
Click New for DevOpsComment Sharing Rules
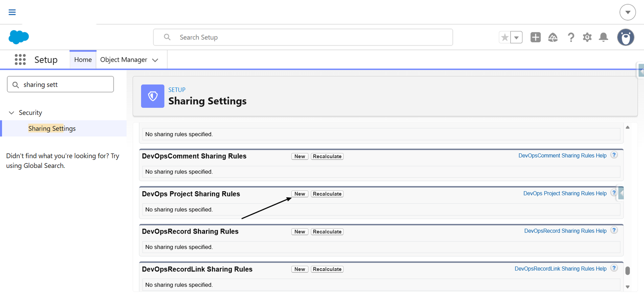pyautogui.click(x=300, y=156)
